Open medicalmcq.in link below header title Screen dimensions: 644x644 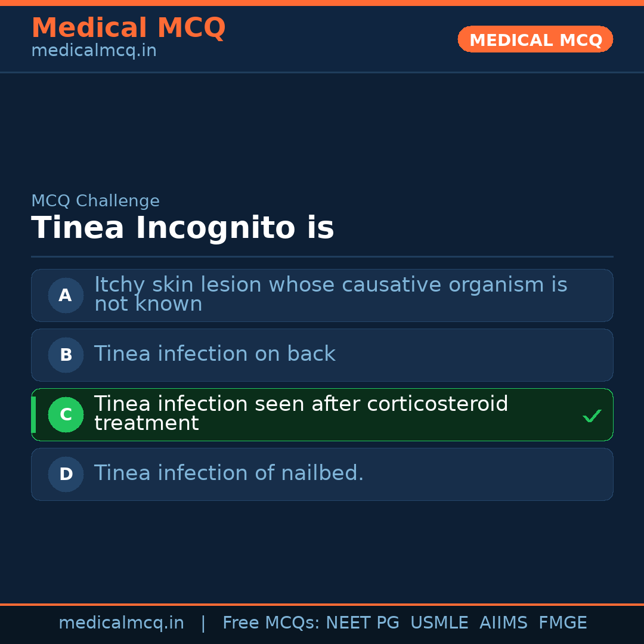tap(94, 51)
